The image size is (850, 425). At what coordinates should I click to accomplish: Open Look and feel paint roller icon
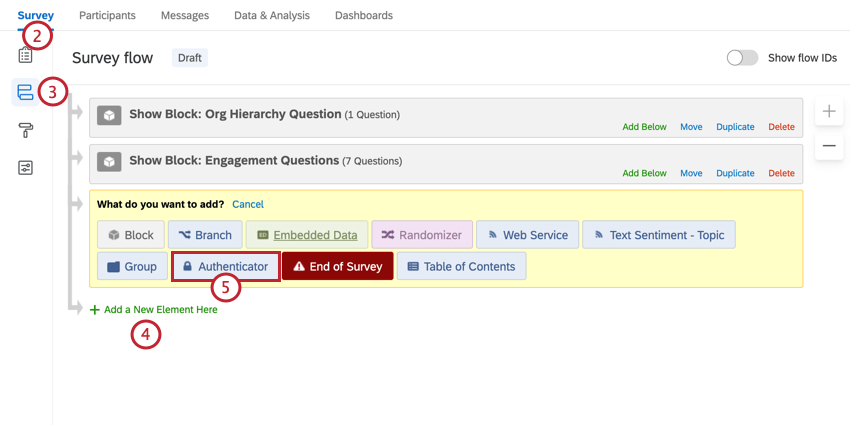click(25, 130)
